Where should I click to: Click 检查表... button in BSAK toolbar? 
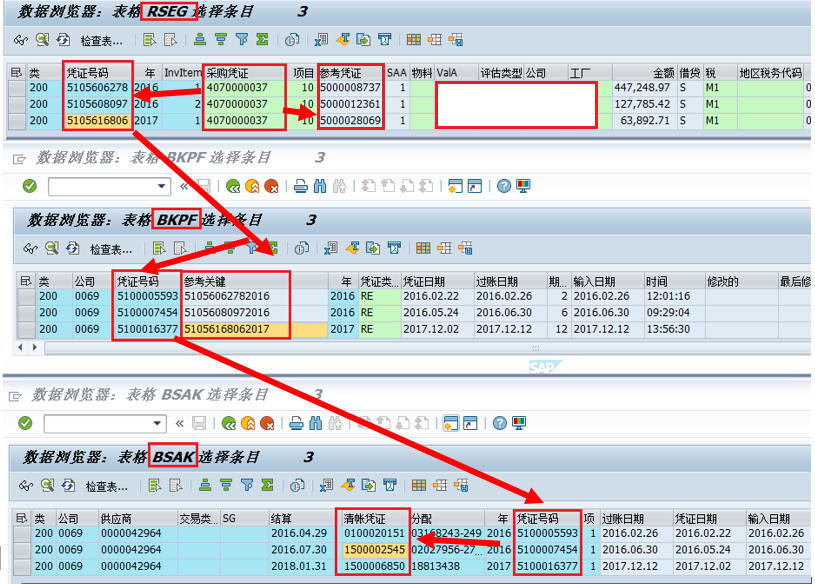(x=107, y=487)
